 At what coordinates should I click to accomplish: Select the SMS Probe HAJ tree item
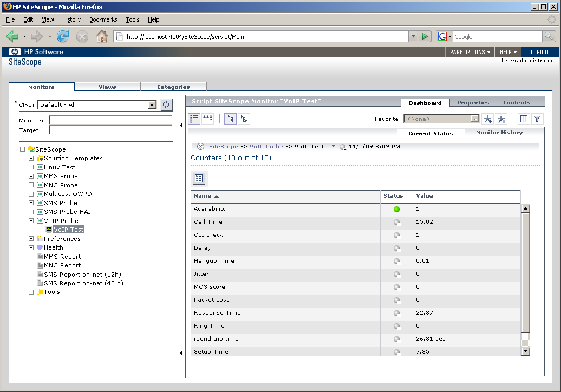pyautogui.click(x=67, y=212)
